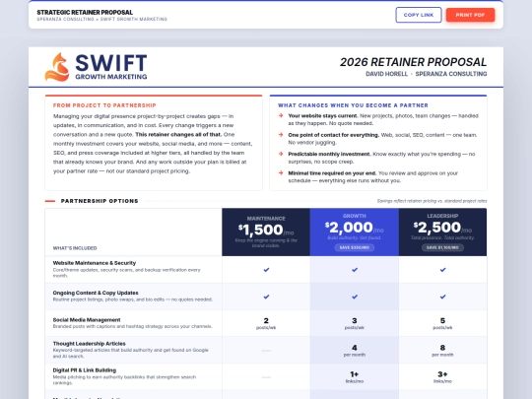Click Growth checkmark for Website Maintenance & Security

tap(355, 270)
